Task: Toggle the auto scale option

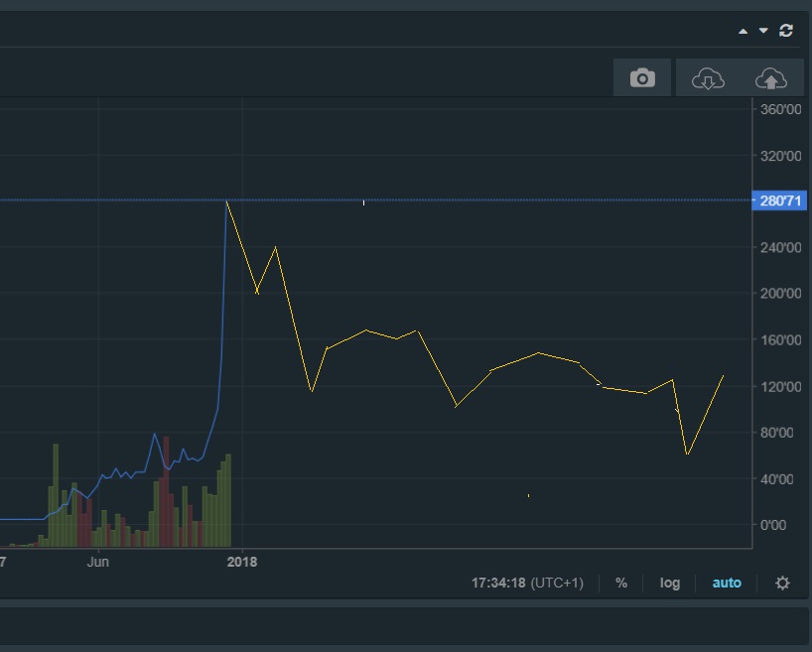Action: (x=727, y=583)
